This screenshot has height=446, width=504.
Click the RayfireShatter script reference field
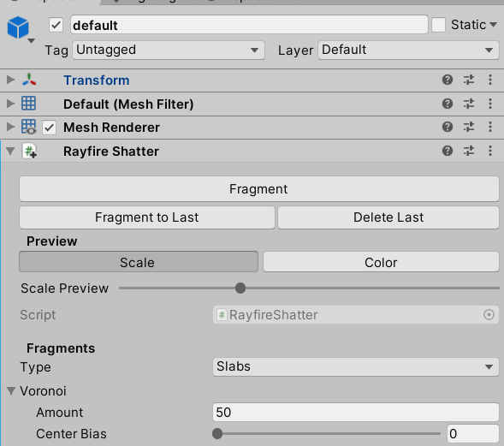pos(355,315)
